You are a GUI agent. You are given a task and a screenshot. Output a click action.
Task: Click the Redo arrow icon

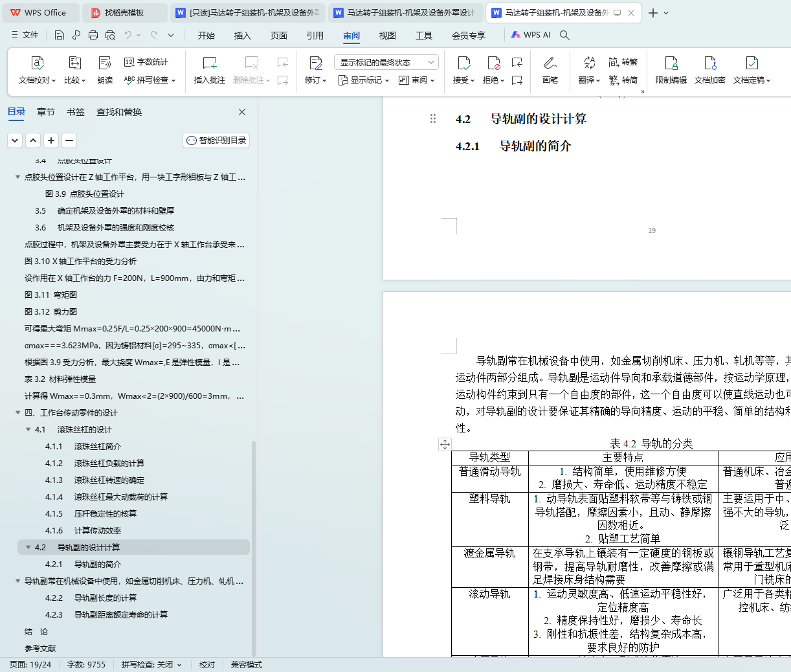(x=154, y=35)
